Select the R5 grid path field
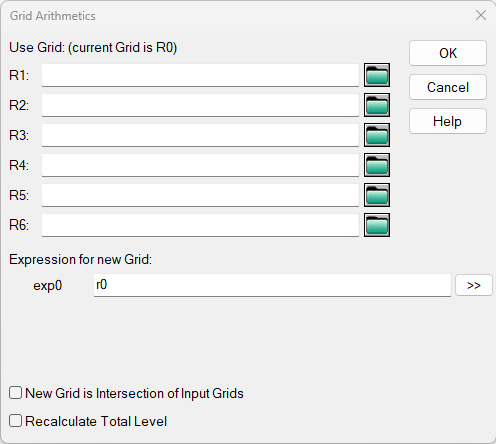This screenshot has height=444, width=496. [200, 195]
